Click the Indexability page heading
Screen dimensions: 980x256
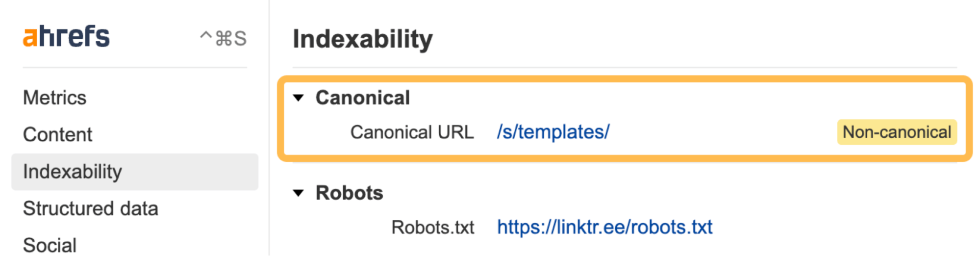click(363, 39)
